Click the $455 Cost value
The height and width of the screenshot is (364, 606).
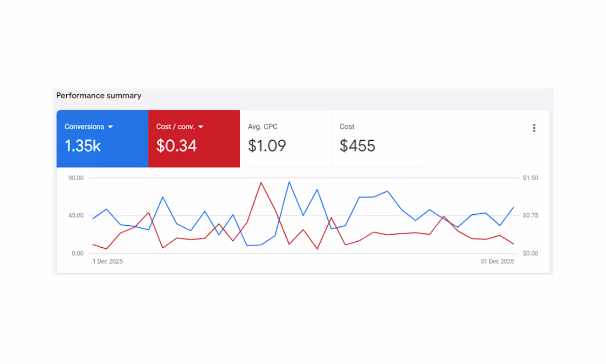pyautogui.click(x=357, y=146)
